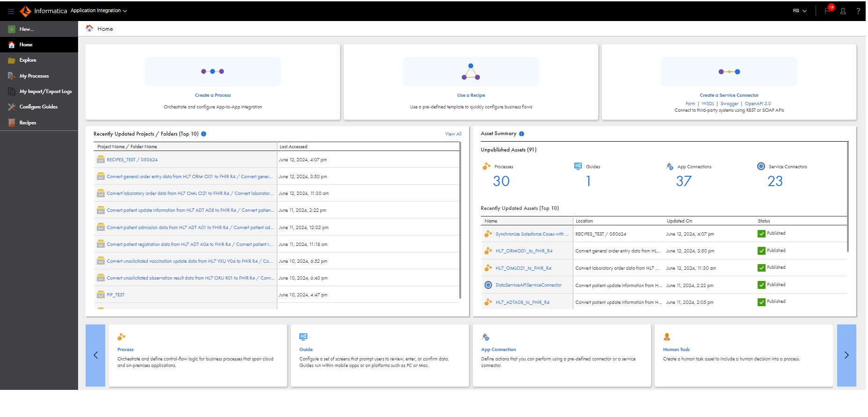Click connector icon beside DataServiceAPIServiceConnector
The width and height of the screenshot is (868, 417).
[488, 285]
